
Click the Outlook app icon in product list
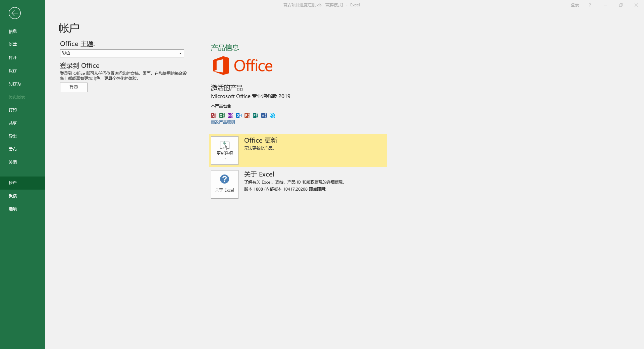click(x=239, y=115)
